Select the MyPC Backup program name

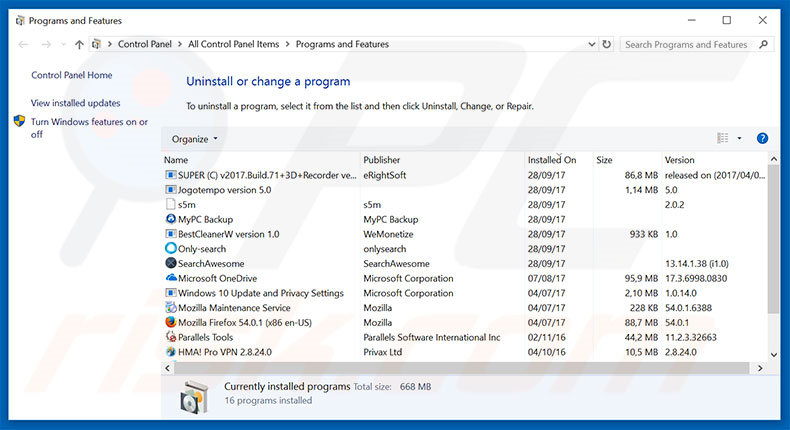tap(206, 219)
